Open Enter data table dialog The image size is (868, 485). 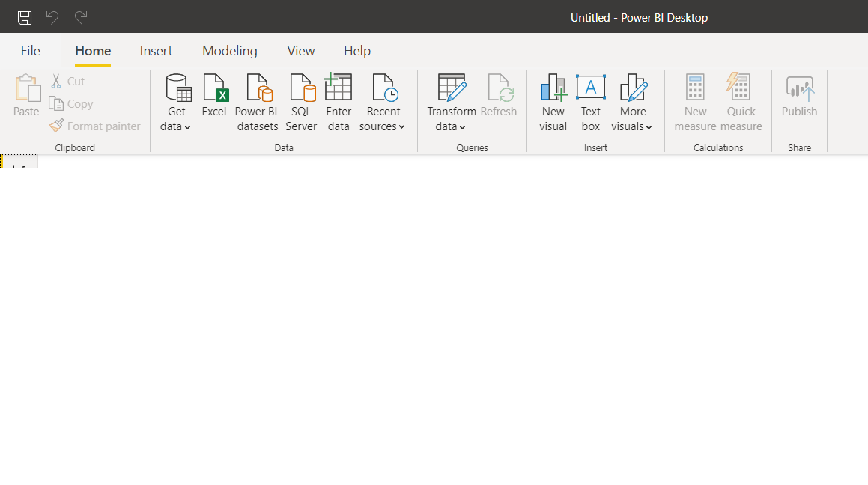pyautogui.click(x=339, y=103)
